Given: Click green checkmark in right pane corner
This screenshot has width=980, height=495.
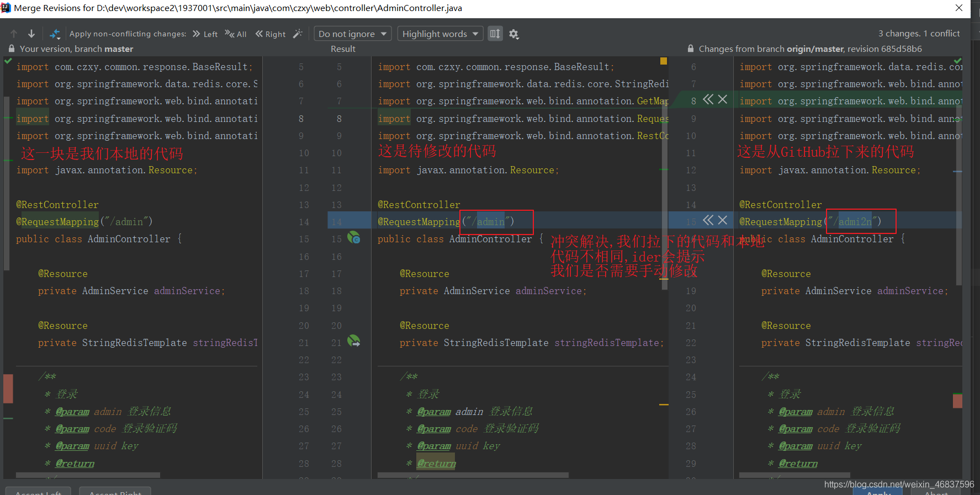Looking at the screenshot, I should coord(958,61).
